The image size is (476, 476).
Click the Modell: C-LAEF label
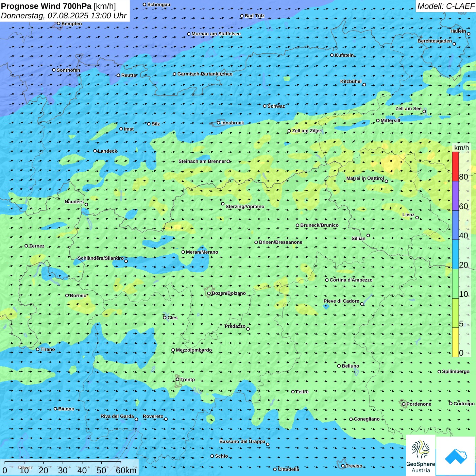tap(445, 6)
